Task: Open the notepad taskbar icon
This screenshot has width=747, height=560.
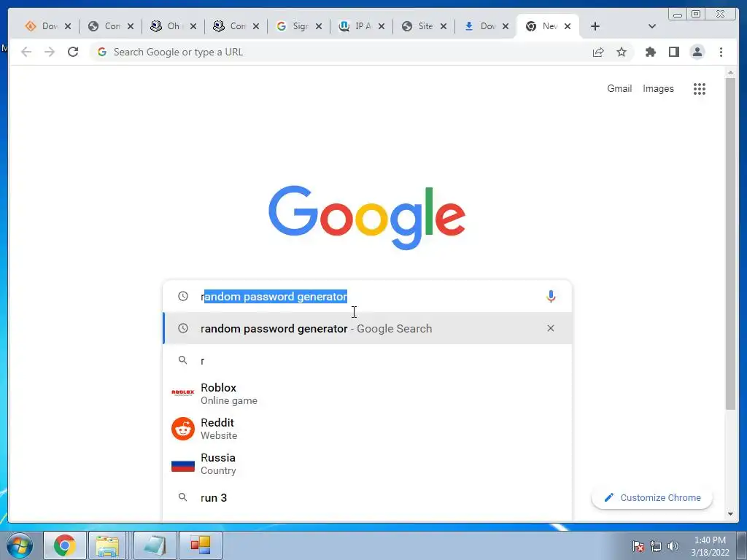Action: point(155,545)
